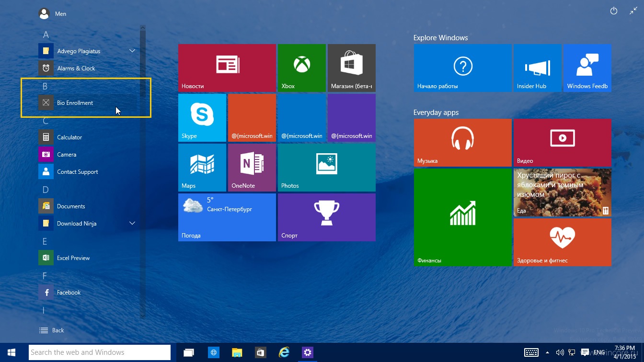Viewport: 644px width, 362px height.
Task: Open the Insider Hub tile
Action: (538, 68)
